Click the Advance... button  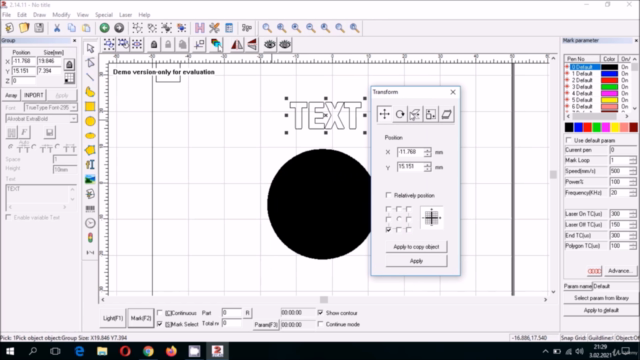[620, 271]
